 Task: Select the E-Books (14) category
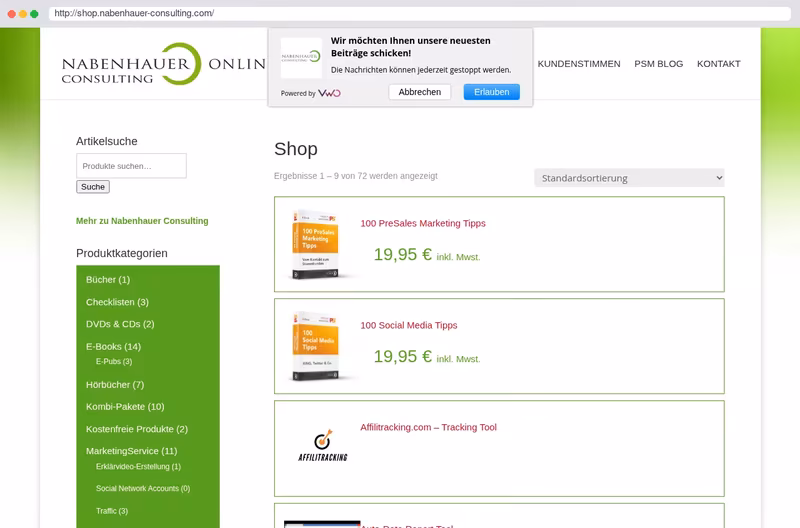pyautogui.click(x=113, y=346)
